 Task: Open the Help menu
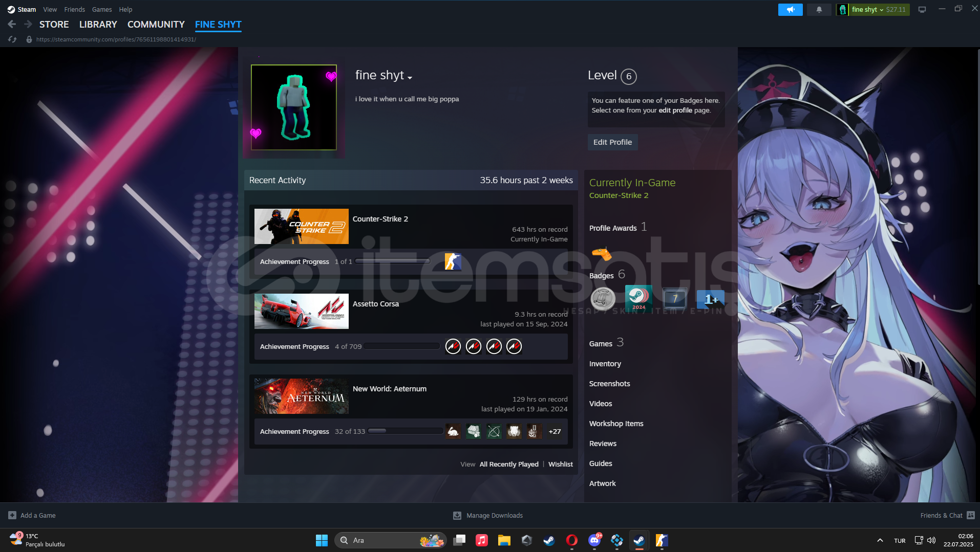125,9
